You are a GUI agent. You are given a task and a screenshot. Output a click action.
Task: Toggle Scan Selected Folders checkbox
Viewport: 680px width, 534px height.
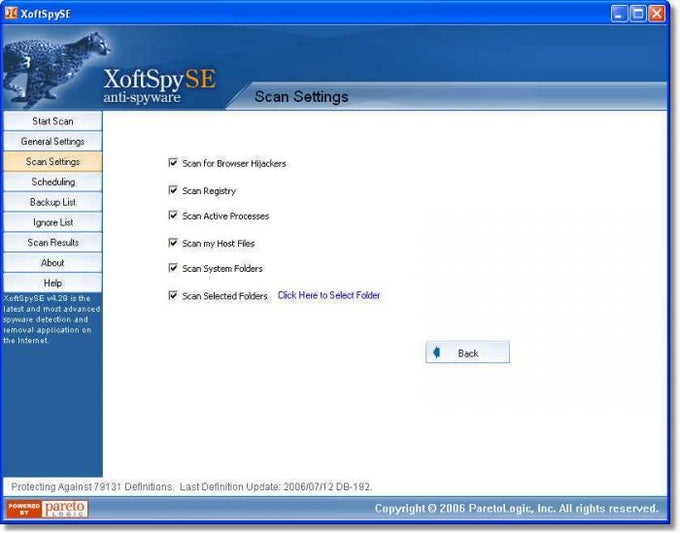click(x=173, y=295)
